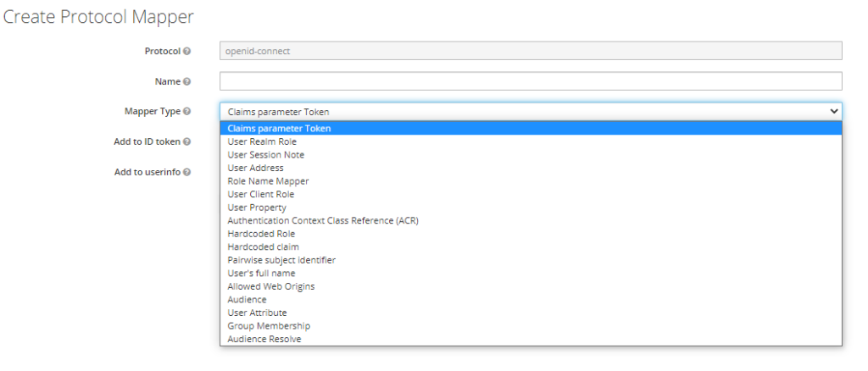Screen dimensions: 868x371
Task: Click the help icon beside Name
Action: [x=187, y=81]
